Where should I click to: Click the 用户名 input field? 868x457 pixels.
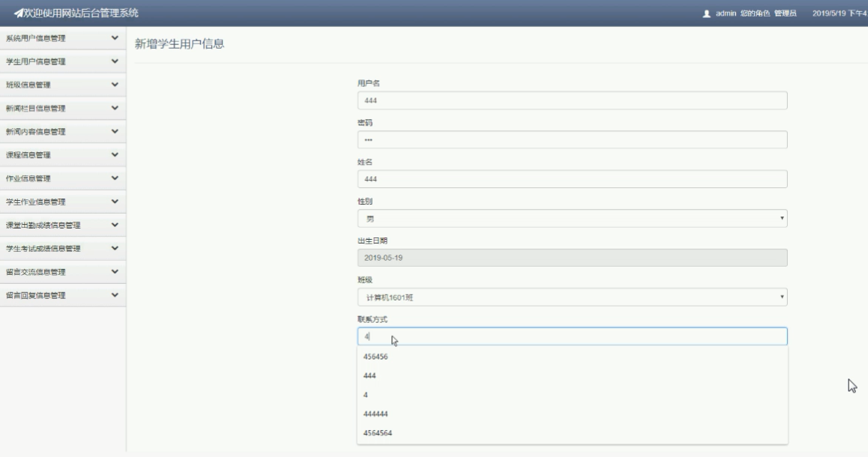pyautogui.click(x=573, y=100)
